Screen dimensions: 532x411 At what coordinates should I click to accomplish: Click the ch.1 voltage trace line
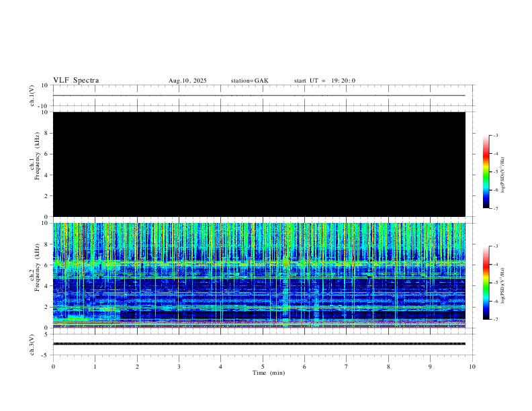(259, 95)
